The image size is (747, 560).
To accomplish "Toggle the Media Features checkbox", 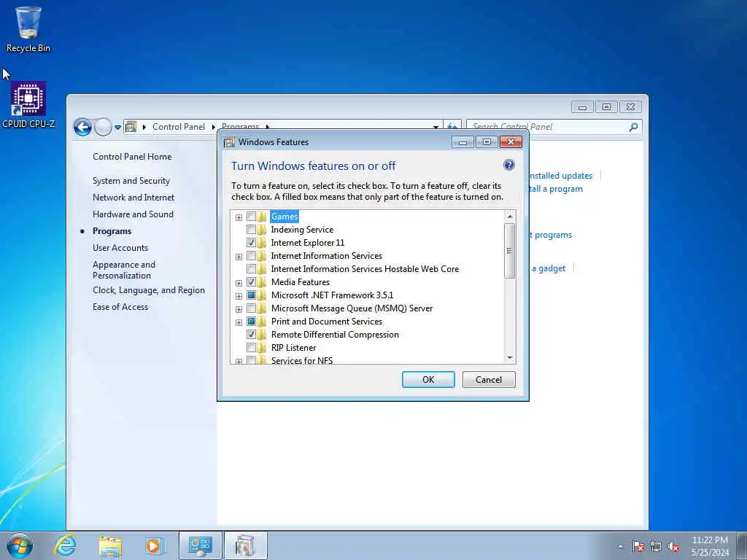I will [x=251, y=282].
